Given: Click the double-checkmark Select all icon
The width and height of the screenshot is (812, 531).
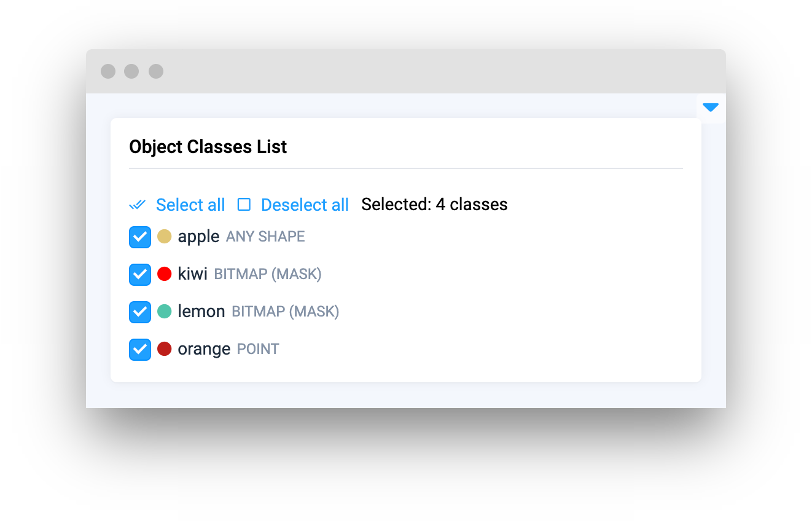Looking at the screenshot, I should [x=138, y=205].
